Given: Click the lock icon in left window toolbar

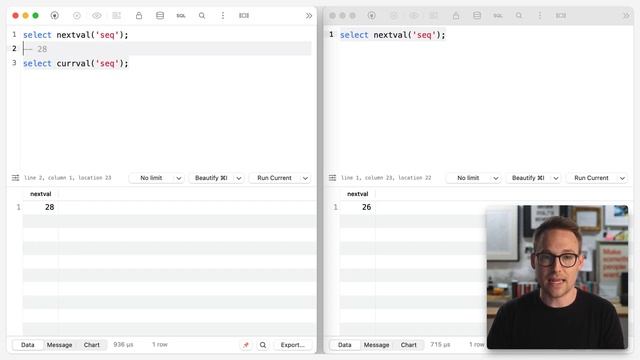Looking at the screenshot, I should click(x=139, y=16).
